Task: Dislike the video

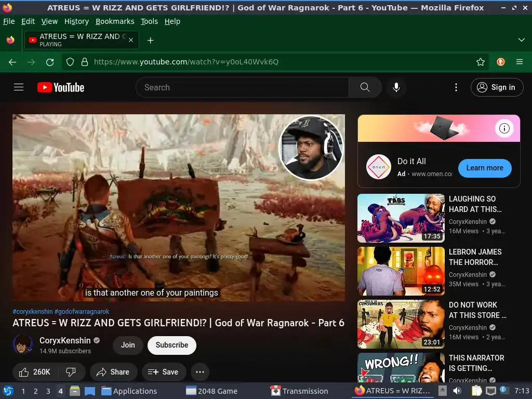Action: 71,372
